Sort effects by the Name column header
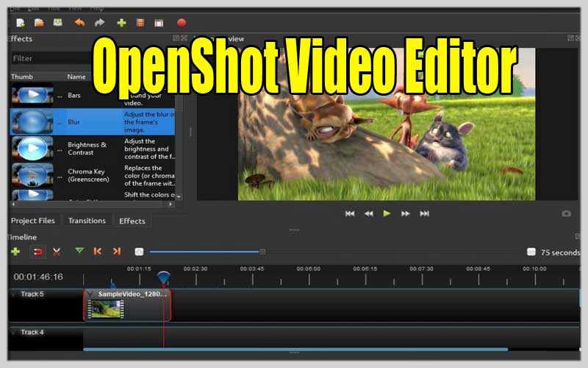The image size is (588, 368). 76,77
